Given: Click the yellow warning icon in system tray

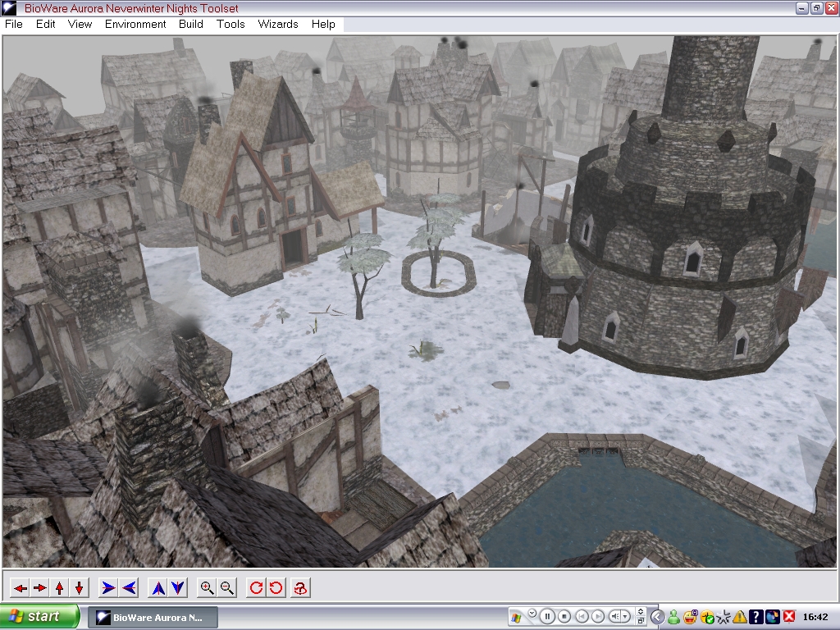Looking at the screenshot, I should click(x=739, y=616).
